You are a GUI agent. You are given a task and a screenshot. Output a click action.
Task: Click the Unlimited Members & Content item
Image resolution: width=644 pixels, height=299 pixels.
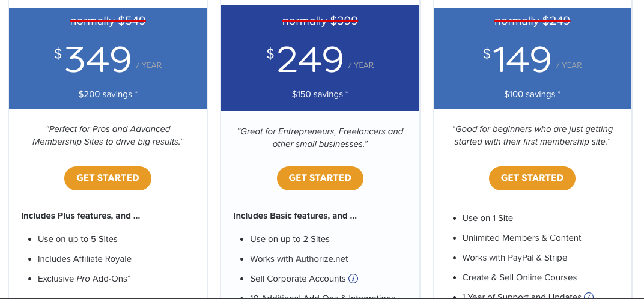521,238
